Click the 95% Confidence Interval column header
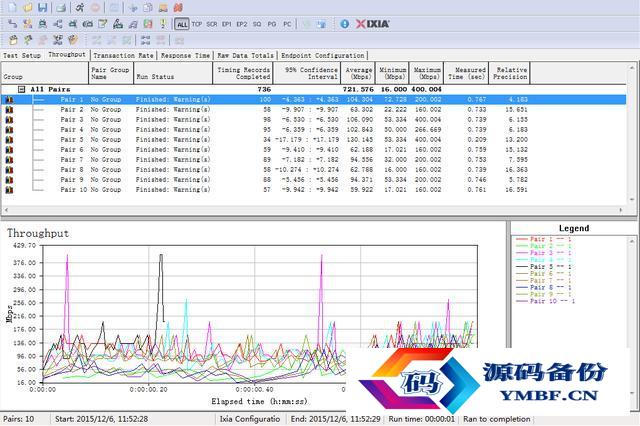Viewport: 640px width, 426px height. 307,73
